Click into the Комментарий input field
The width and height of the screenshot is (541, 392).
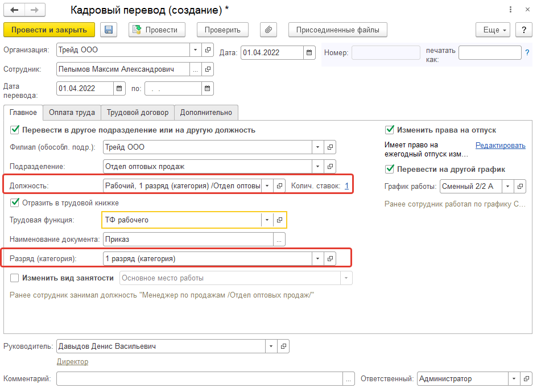pyautogui.click(x=199, y=378)
